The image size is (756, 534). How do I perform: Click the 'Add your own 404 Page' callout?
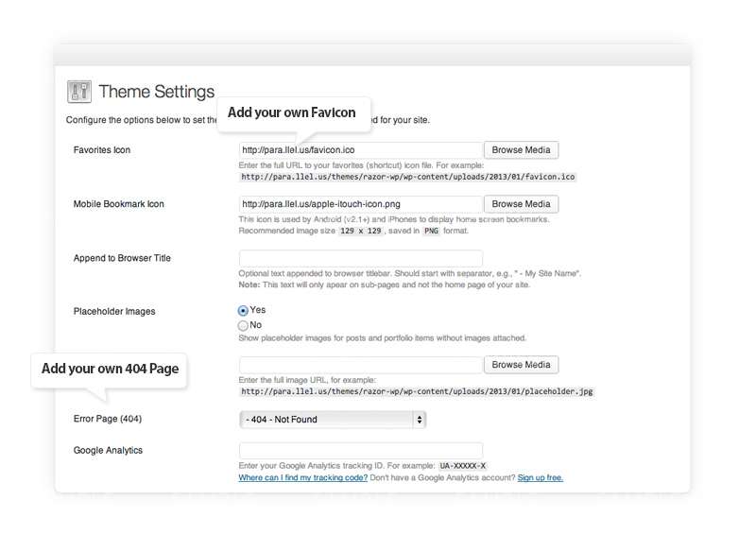[110, 369]
